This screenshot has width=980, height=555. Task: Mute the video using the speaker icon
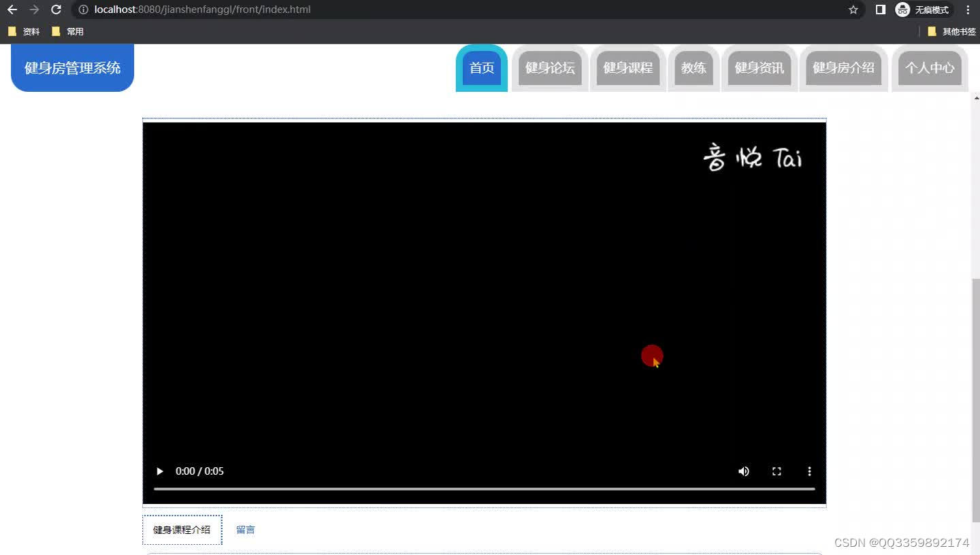pos(744,471)
